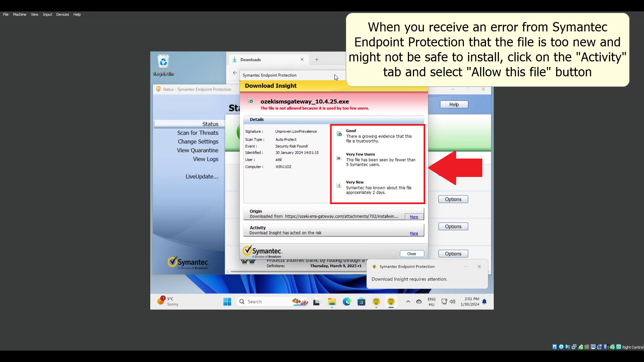Open VirtualBox Devices menu

click(62, 14)
